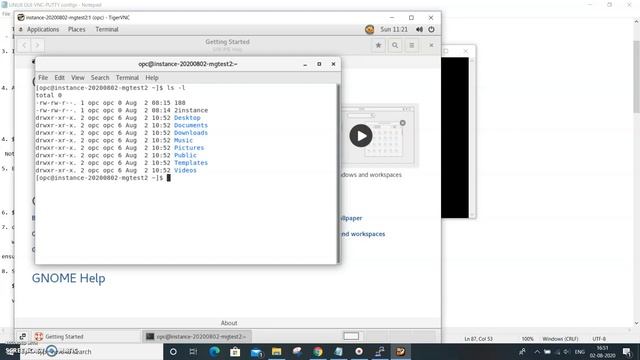Maximize the terminal window
This screenshot has width=640, height=360.
click(319, 64)
